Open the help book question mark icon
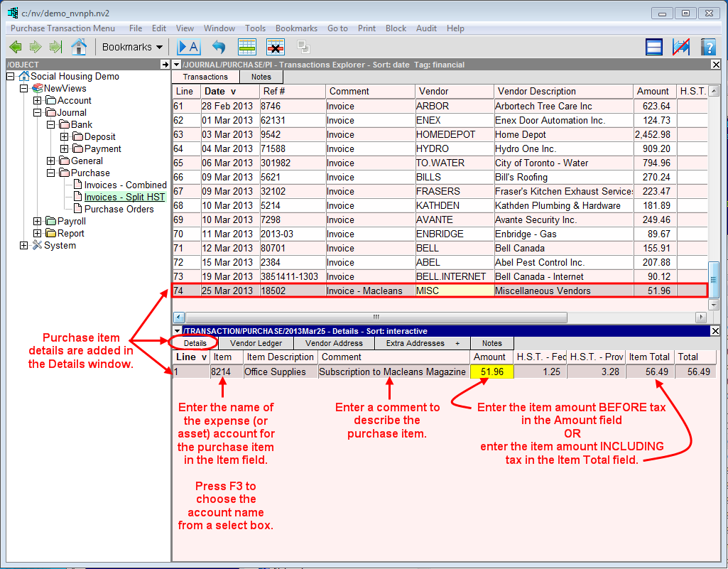 [707, 48]
